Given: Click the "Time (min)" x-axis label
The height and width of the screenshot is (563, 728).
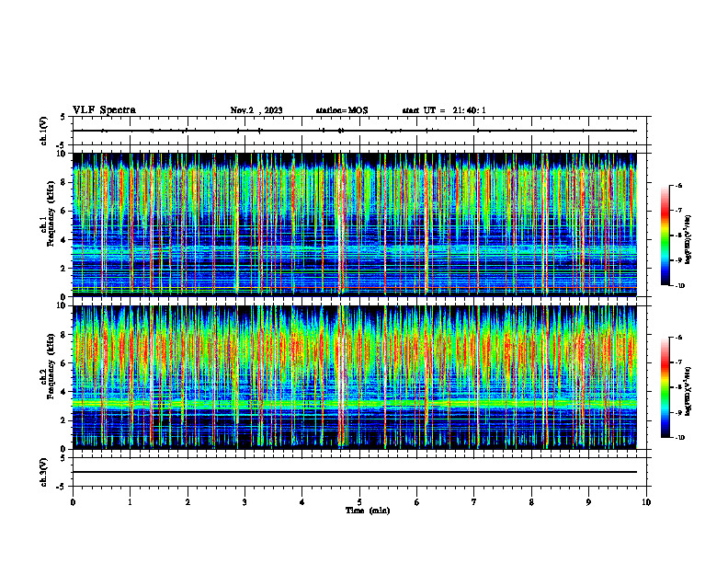Looking at the screenshot, I should (x=368, y=511).
